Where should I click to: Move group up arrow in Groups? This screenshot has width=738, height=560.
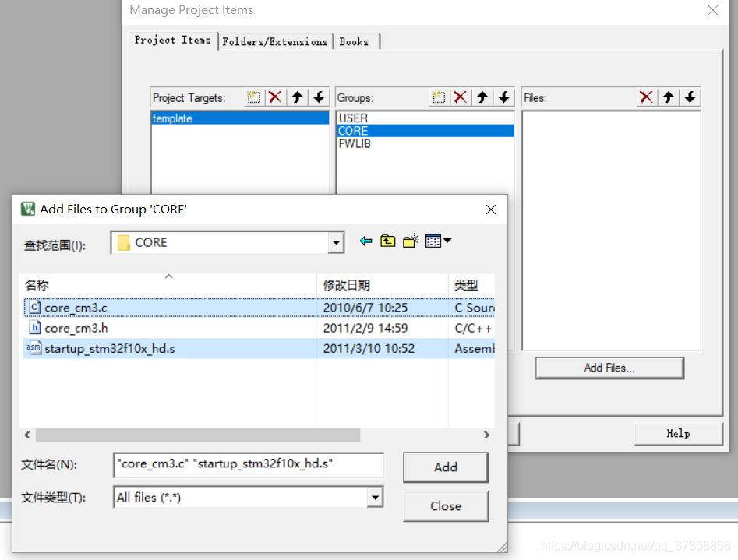[x=482, y=97]
